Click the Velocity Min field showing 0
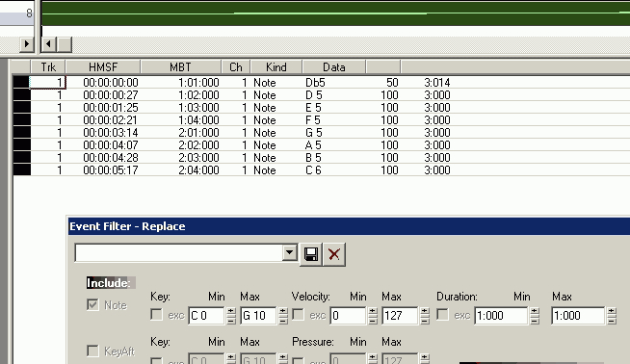Image resolution: width=630 pixels, height=364 pixels. coord(348,316)
